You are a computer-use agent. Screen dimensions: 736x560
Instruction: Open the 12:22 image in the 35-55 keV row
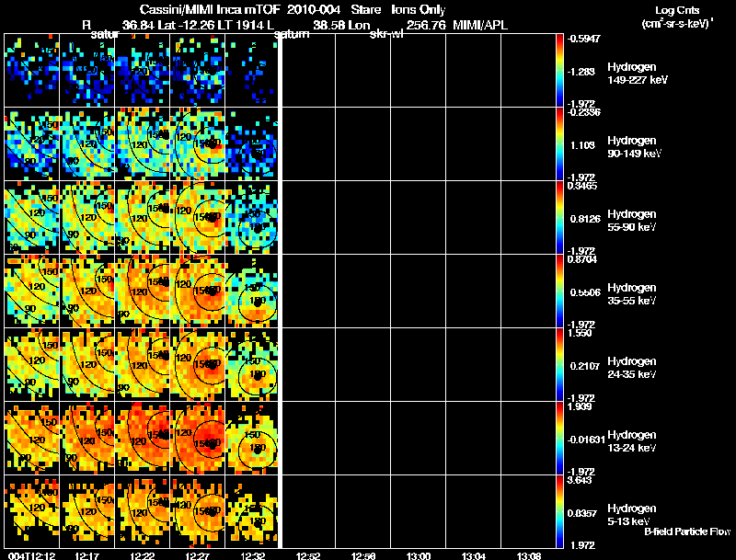(143, 291)
